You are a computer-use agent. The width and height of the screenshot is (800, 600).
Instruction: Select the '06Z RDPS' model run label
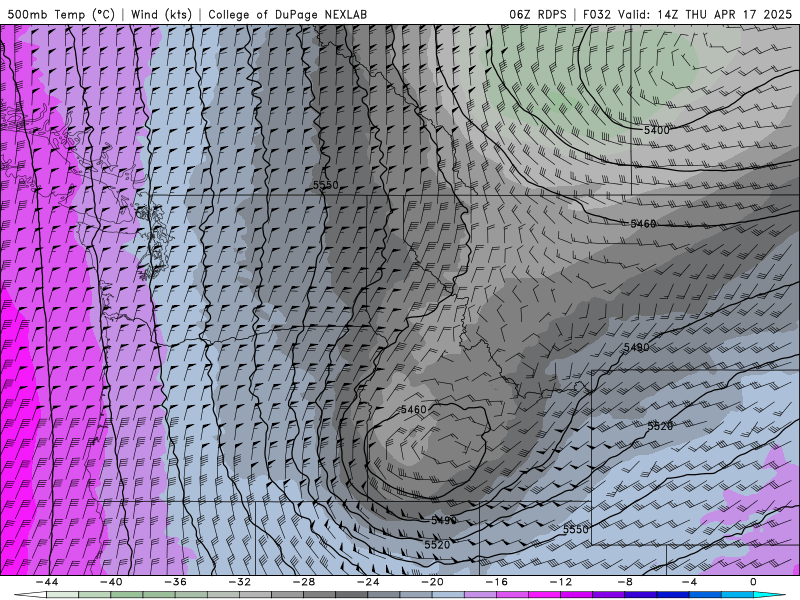(538, 14)
